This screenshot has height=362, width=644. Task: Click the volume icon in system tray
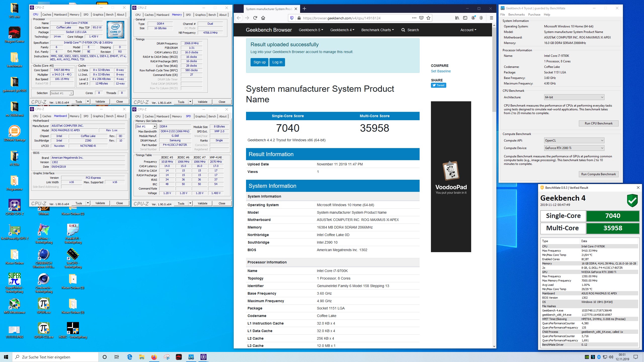(x=611, y=357)
